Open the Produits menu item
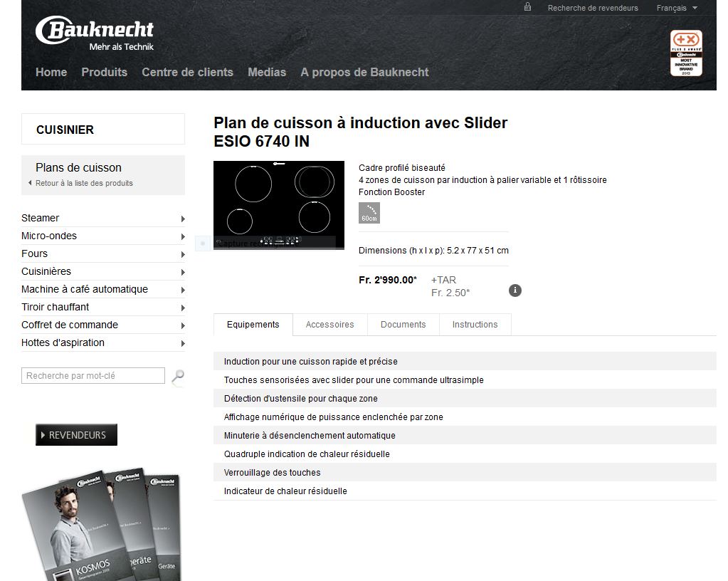 pos(104,73)
